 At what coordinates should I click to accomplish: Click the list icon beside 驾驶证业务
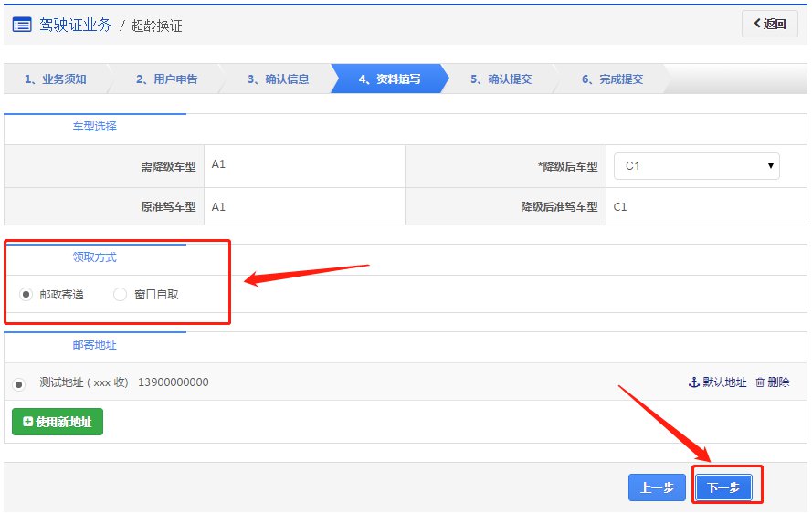(22, 25)
